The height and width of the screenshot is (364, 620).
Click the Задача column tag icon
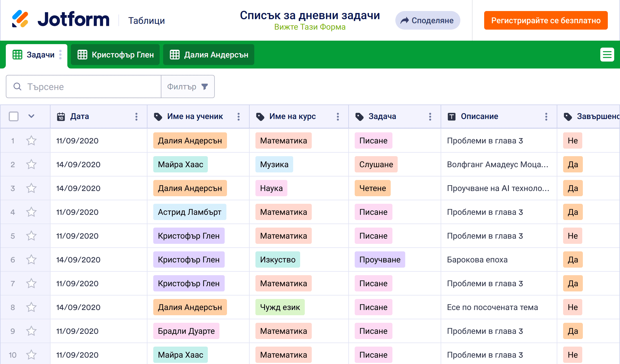click(359, 117)
